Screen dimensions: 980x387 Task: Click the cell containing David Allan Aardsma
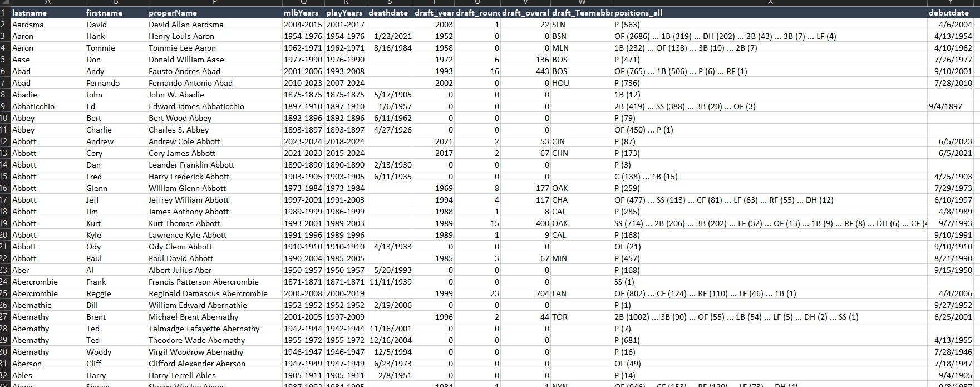click(x=214, y=25)
